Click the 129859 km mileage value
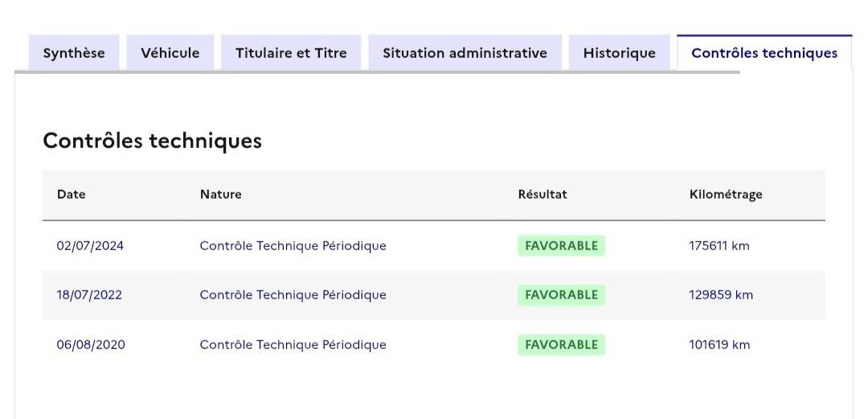This screenshot has height=419, width=868. (x=721, y=295)
